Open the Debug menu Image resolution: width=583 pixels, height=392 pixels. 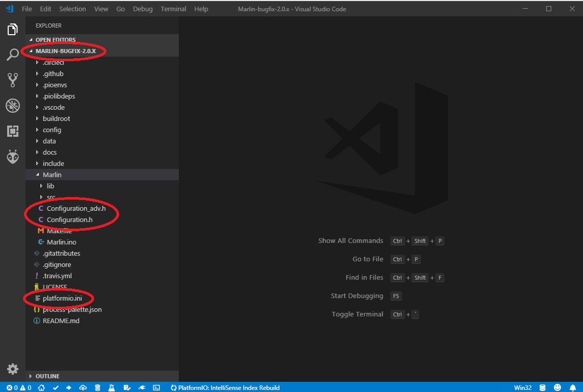click(x=143, y=9)
